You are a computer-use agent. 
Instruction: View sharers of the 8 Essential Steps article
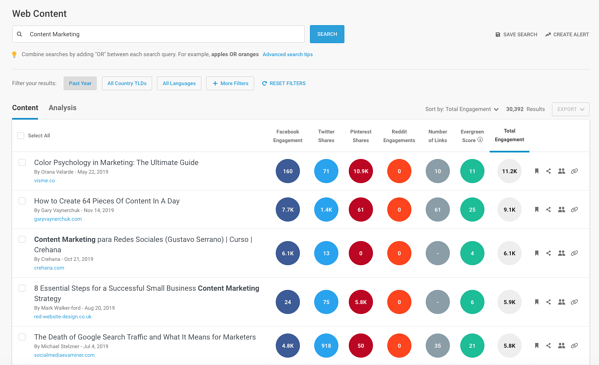(561, 302)
